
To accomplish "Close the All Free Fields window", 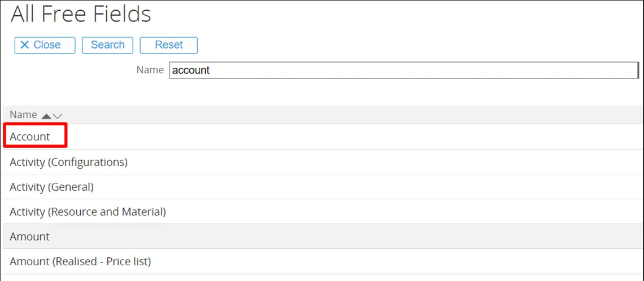I will [45, 45].
